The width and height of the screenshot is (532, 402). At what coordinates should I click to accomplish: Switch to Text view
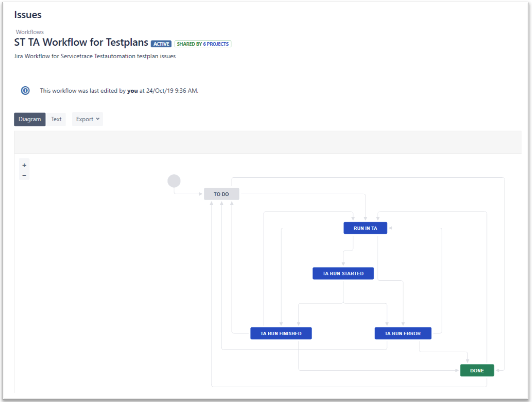click(x=56, y=119)
